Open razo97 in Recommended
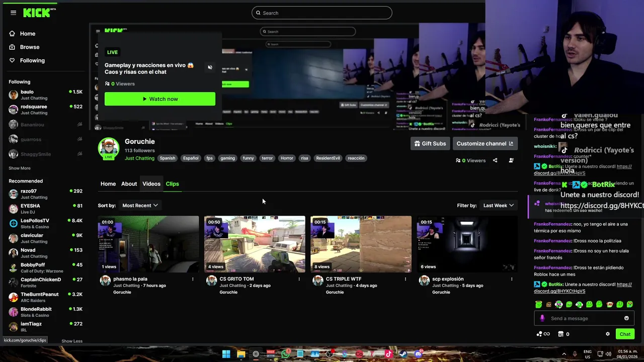644x362 pixels. [x=45, y=194]
